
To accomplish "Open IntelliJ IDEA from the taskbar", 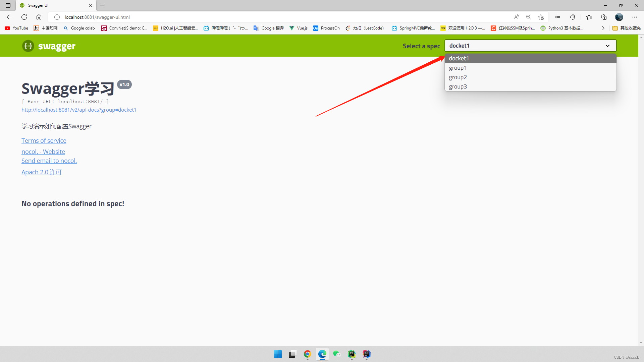I will [x=366, y=354].
